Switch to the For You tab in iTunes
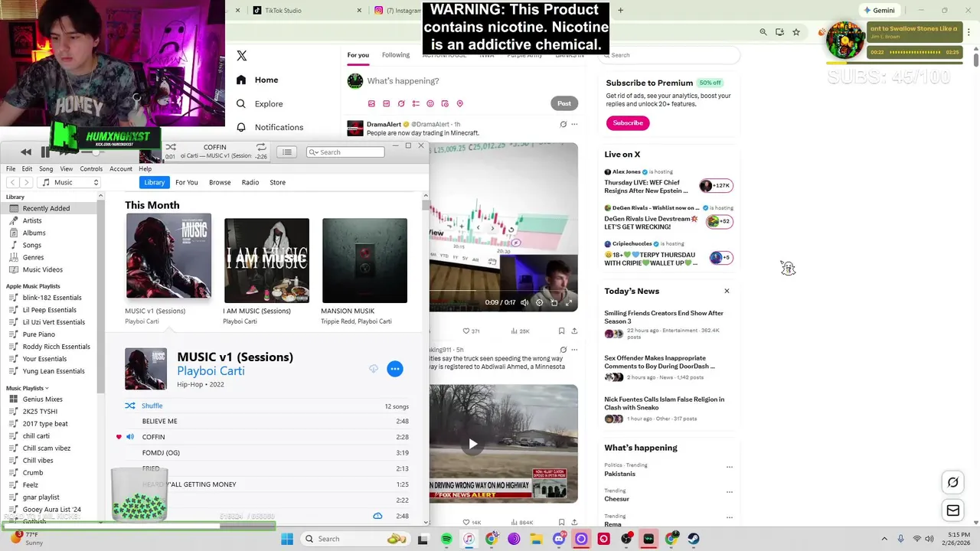The height and width of the screenshot is (551, 980). (187, 182)
